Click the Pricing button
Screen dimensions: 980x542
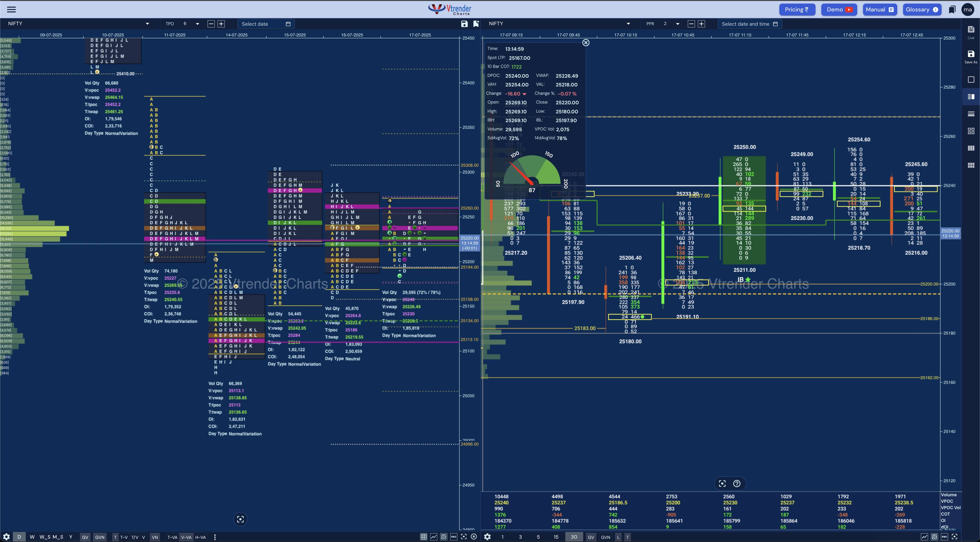(797, 10)
